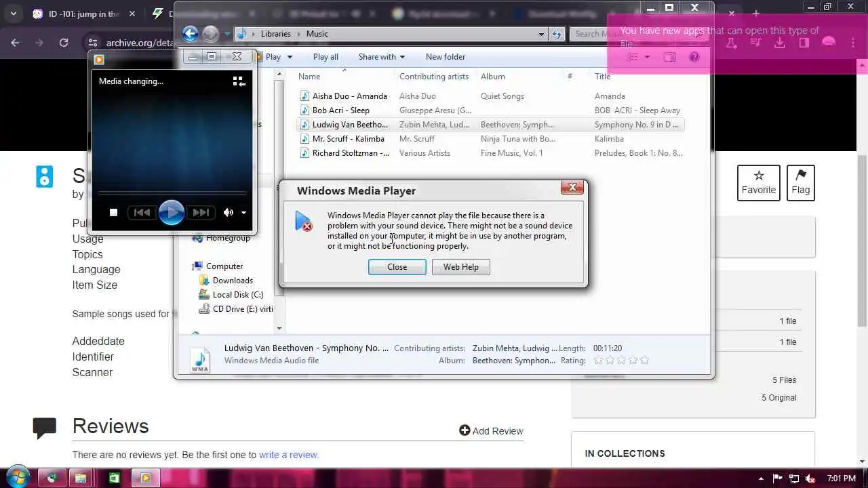Click the previous track button in media player

[142, 213]
